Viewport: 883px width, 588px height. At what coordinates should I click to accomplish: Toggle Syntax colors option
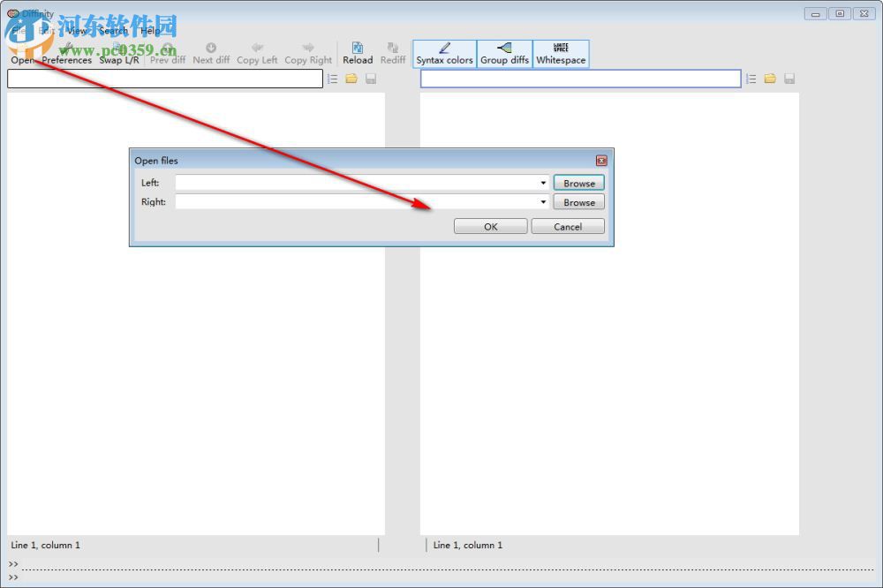[444, 54]
